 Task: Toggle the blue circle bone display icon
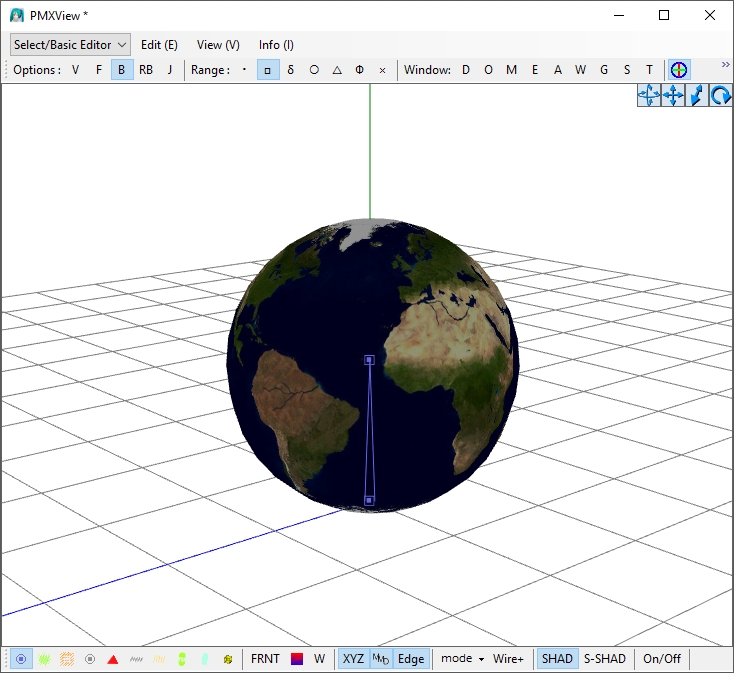(21, 659)
